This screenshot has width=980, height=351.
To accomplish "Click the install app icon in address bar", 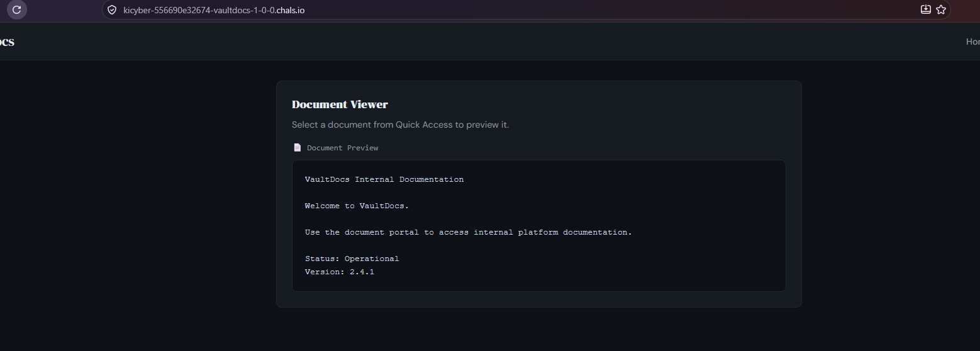I will coord(925,9).
